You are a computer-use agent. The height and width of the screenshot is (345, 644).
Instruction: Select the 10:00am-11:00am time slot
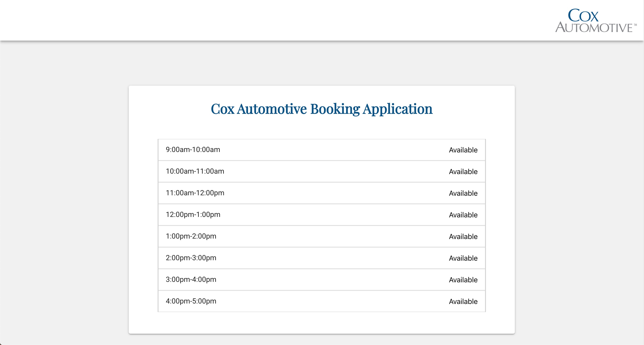click(x=322, y=172)
